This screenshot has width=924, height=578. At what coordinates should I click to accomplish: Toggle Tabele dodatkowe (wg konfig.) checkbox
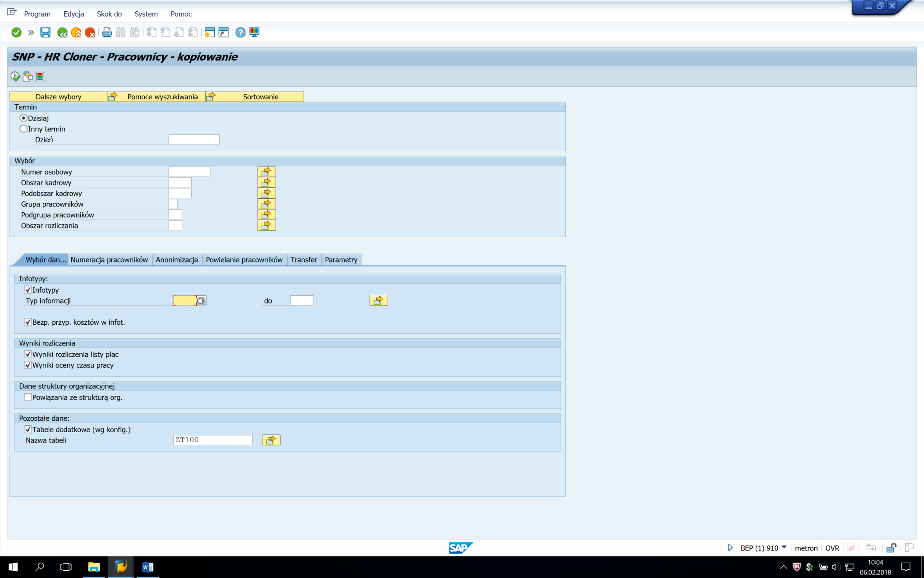(x=28, y=429)
